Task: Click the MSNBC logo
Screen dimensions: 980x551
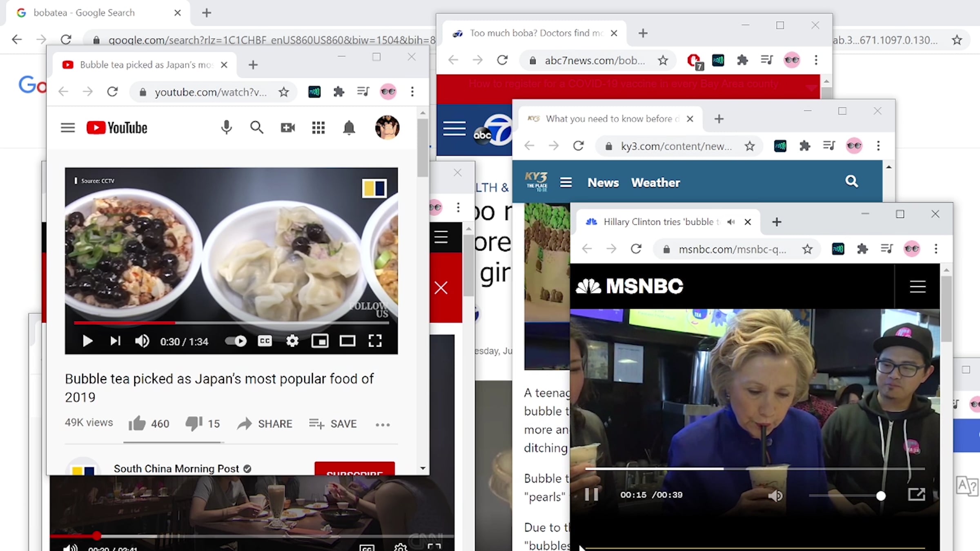Action: 629,286
